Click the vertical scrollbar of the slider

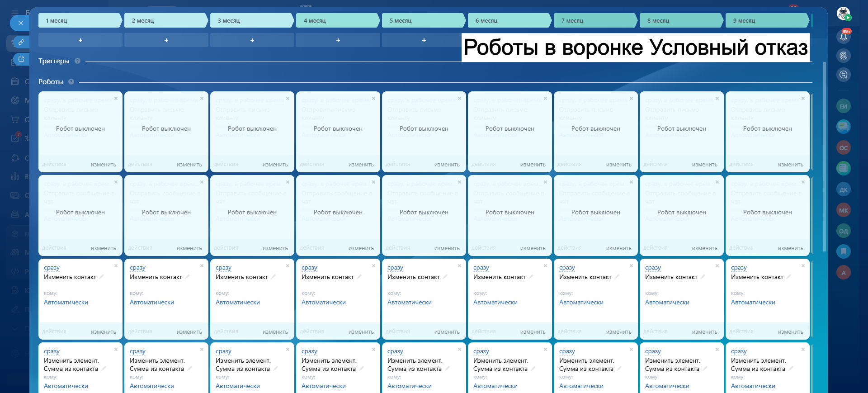pyautogui.click(x=824, y=156)
